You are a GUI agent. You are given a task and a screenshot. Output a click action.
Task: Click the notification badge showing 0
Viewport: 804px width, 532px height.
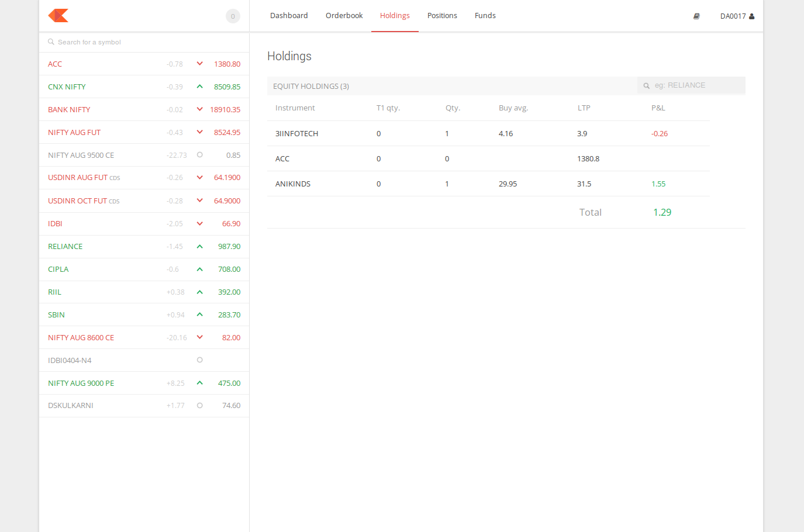[233, 16]
